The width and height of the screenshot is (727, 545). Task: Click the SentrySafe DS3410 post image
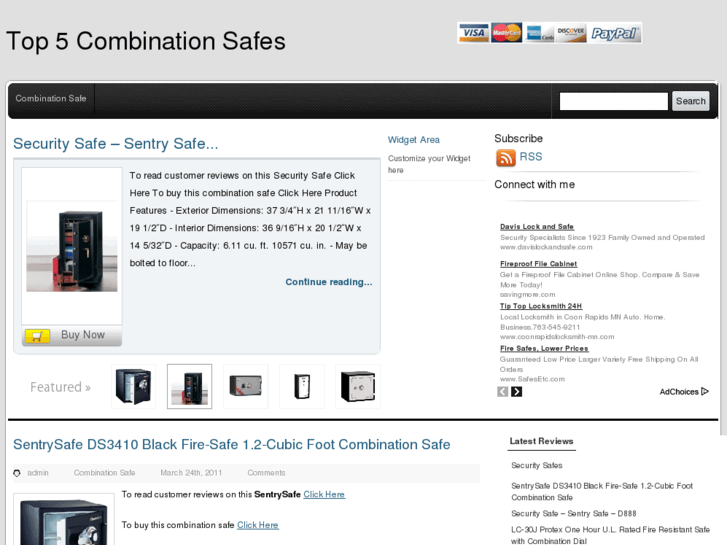tap(64, 519)
